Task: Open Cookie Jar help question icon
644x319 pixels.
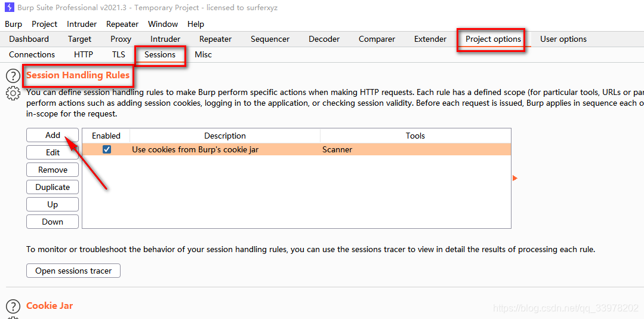Action: coord(13,306)
